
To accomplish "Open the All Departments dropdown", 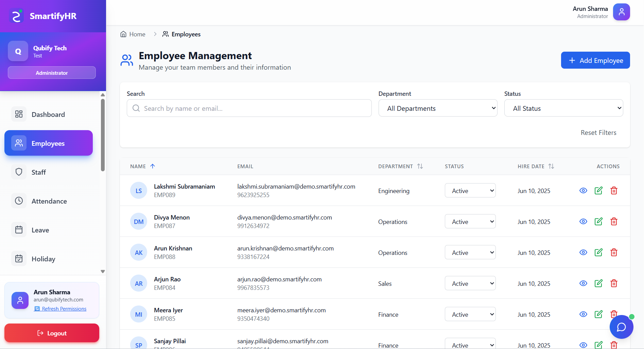I will click(x=438, y=108).
